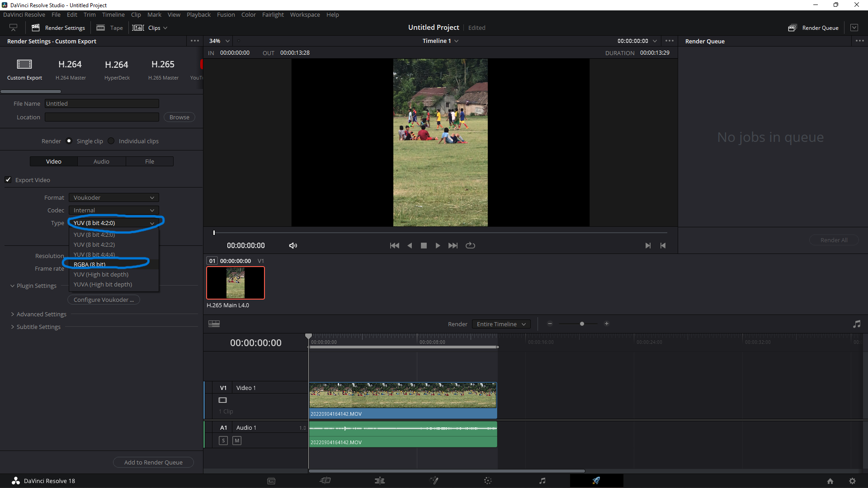Open the Edit page icon
The height and width of the screenshot is (488, 868).
[380, 481]
